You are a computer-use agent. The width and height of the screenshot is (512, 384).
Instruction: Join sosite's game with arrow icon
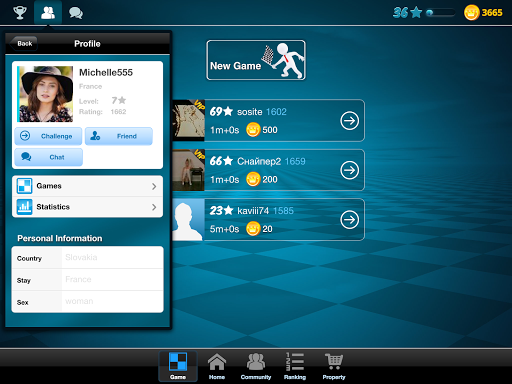(349, 120)
